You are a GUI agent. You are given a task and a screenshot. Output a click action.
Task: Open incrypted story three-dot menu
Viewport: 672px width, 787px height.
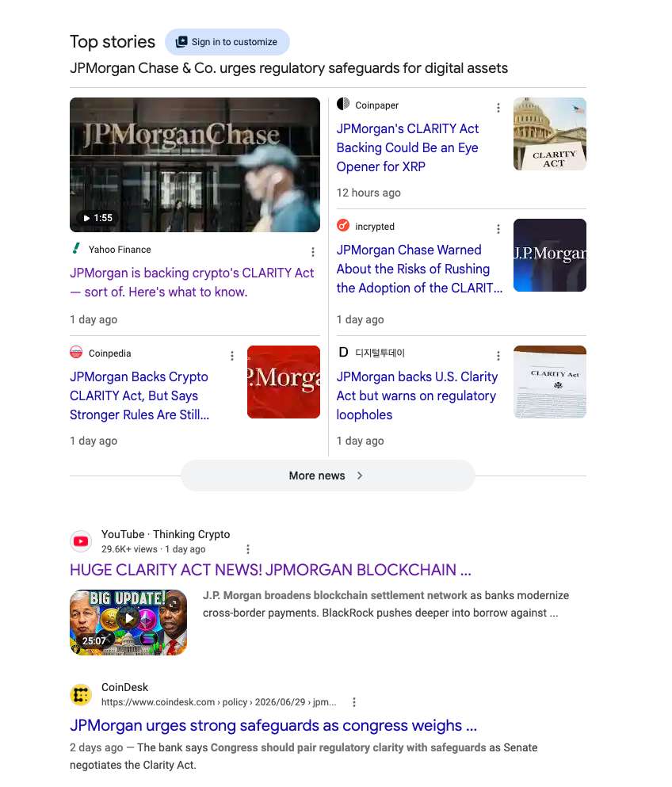(x=498, y=229)
